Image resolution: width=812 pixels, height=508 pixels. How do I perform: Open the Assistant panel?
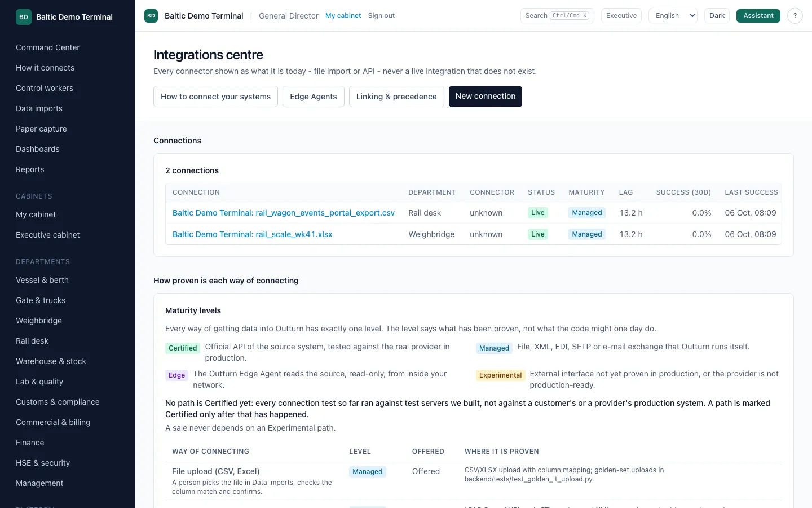point(758,16)
